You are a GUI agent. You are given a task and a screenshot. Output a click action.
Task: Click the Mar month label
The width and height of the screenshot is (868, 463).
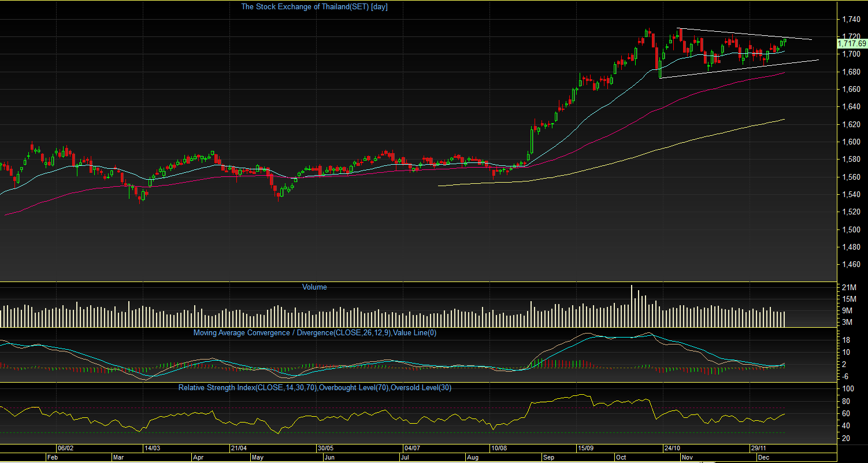tap(118, 457)
